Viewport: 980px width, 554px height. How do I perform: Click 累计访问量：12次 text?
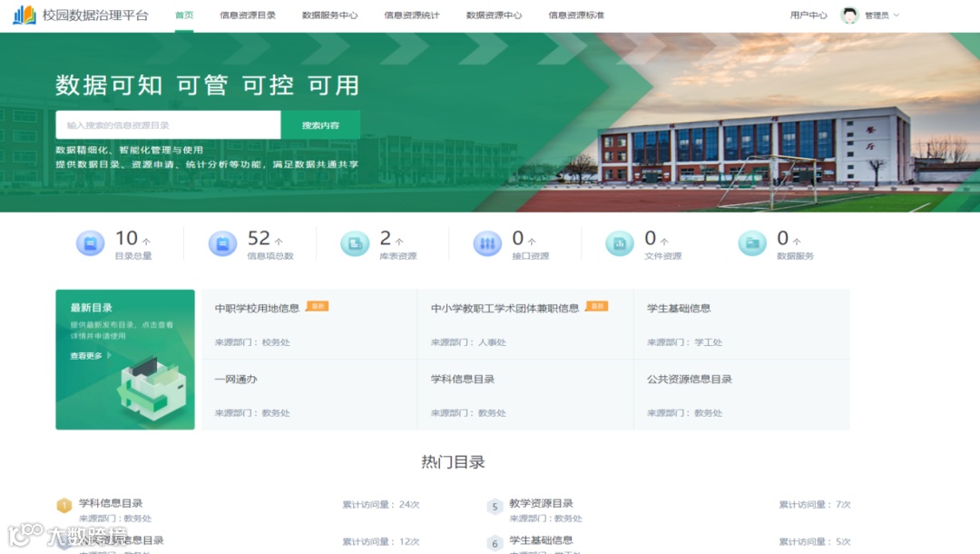pyautogui.click(x=380, y=541)
